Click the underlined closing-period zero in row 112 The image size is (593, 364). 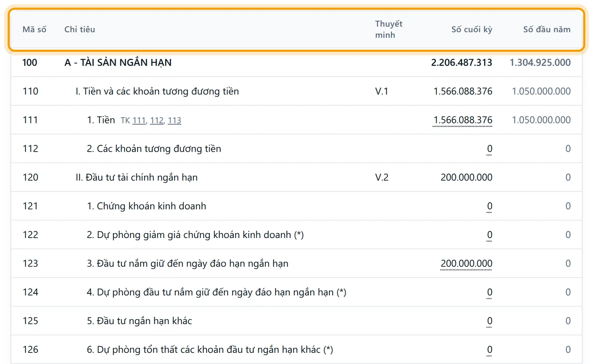[x=489, y=149]
